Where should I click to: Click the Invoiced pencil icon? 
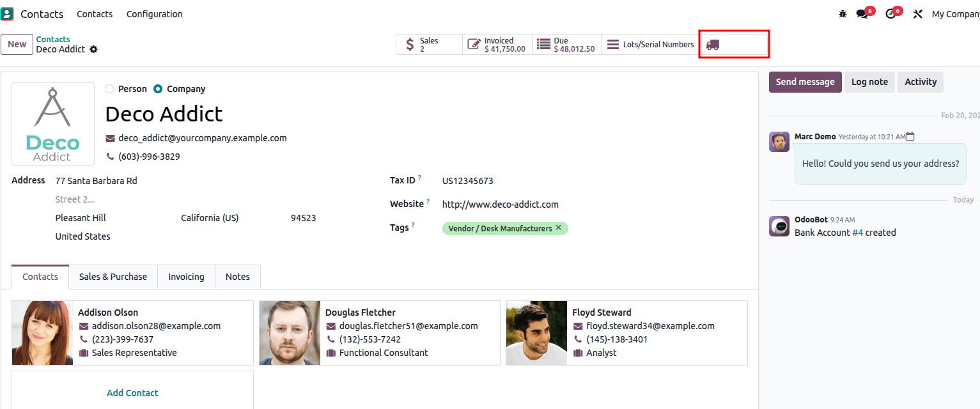[x=474, y=44]
